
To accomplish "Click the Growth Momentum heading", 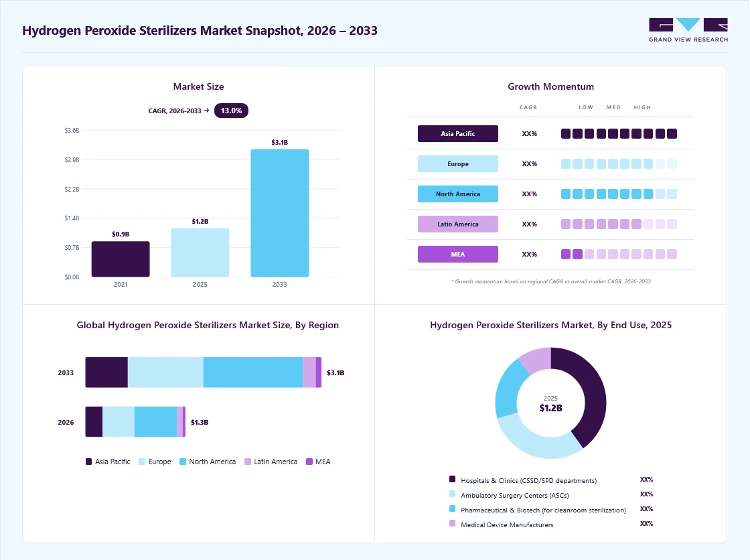I will coord(550,86).
